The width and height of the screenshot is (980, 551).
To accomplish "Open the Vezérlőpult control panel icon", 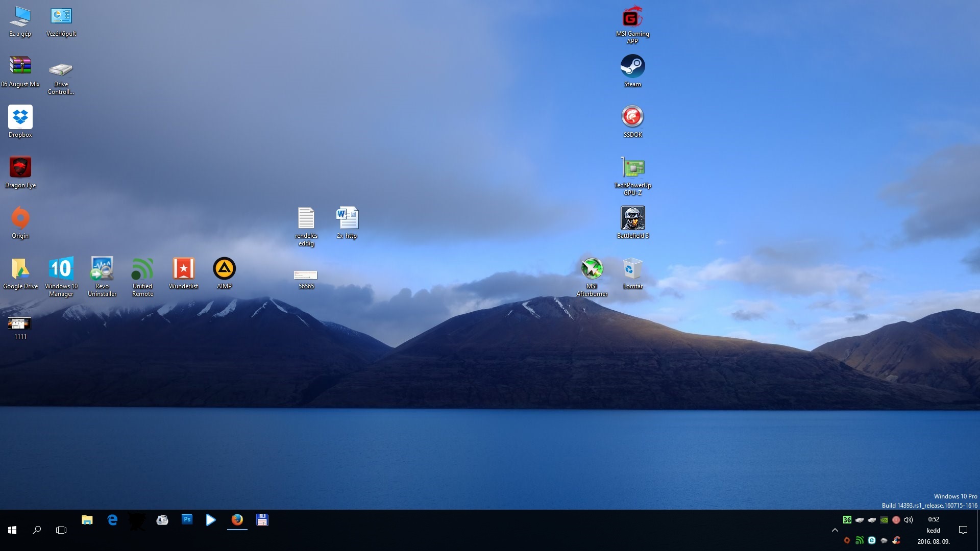I will 61,21.
